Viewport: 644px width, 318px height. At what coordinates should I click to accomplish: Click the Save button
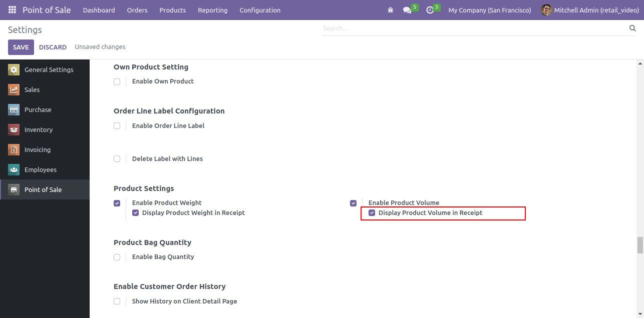(21, 47)
